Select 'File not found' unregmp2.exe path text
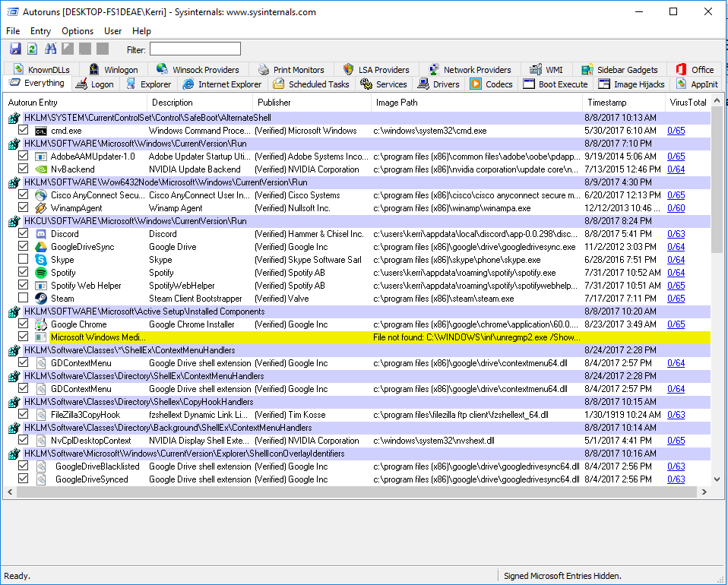 [x=476, y=337]
